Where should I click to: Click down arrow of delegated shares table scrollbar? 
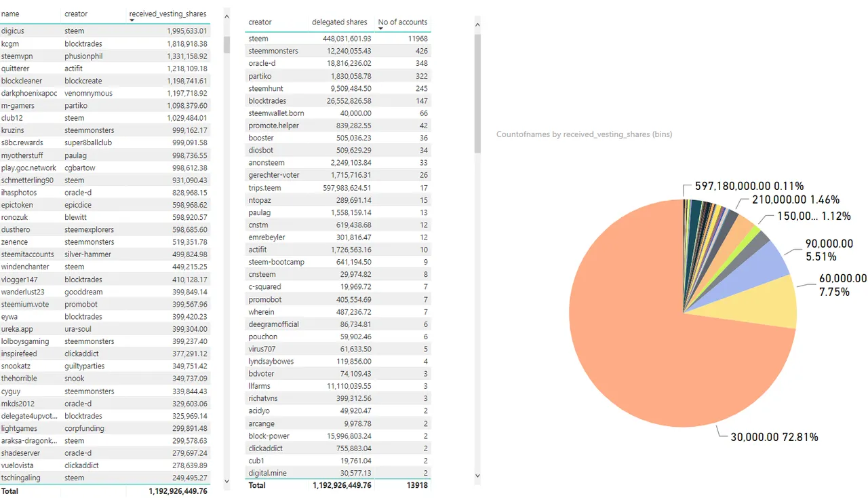pyautogui.click(x=477, y=476)
